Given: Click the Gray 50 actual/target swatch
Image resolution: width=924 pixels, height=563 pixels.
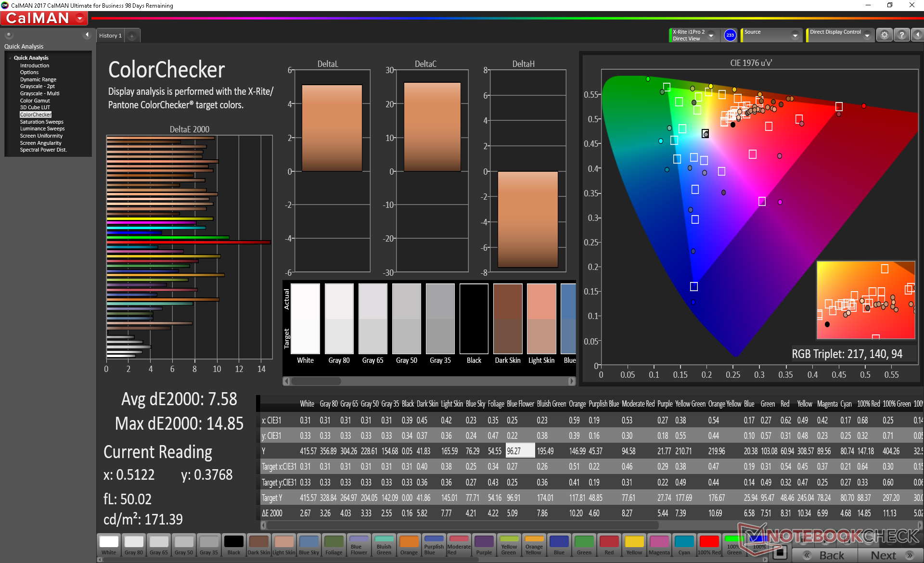Looking at the screenshot, I should pos(407,319).
